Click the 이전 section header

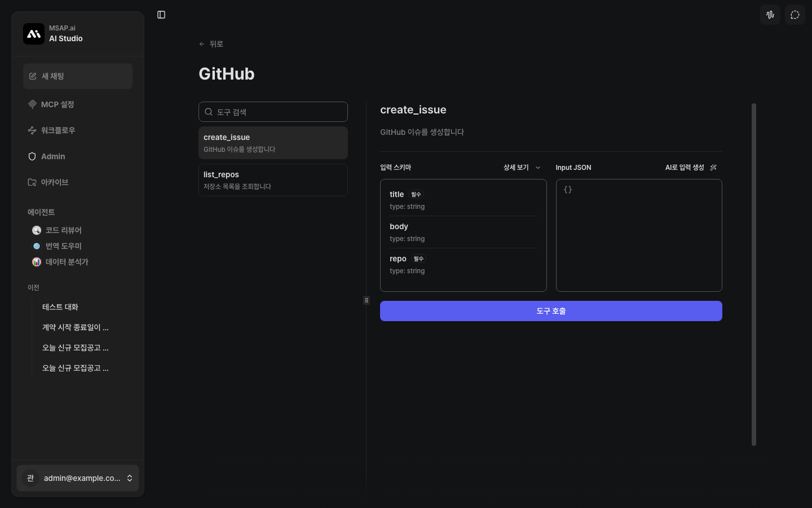[x=34, y=288]
